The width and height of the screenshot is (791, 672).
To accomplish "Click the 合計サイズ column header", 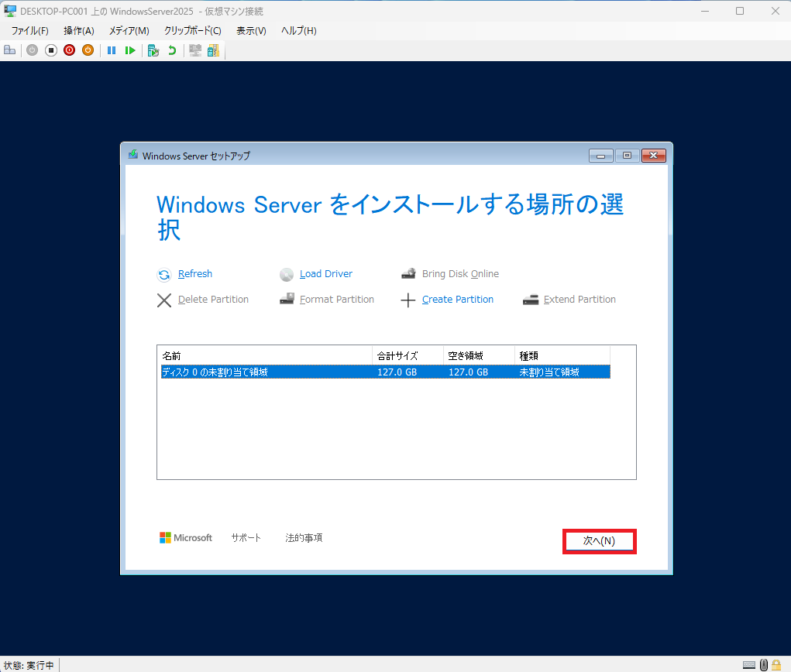I will tap(408, 356).
